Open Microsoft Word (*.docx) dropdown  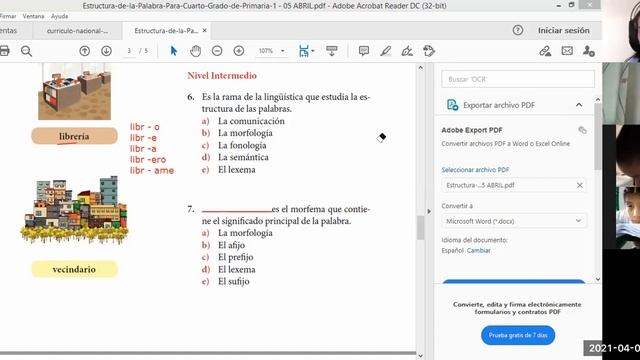[x=514, y=221]
